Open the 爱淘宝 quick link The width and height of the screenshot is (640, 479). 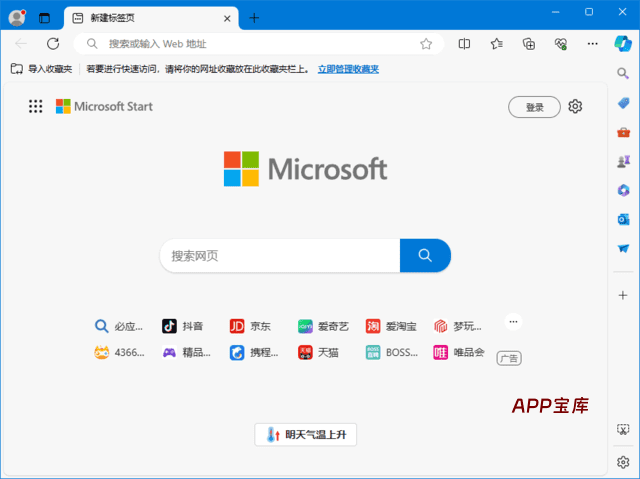[x=391, y=326]
